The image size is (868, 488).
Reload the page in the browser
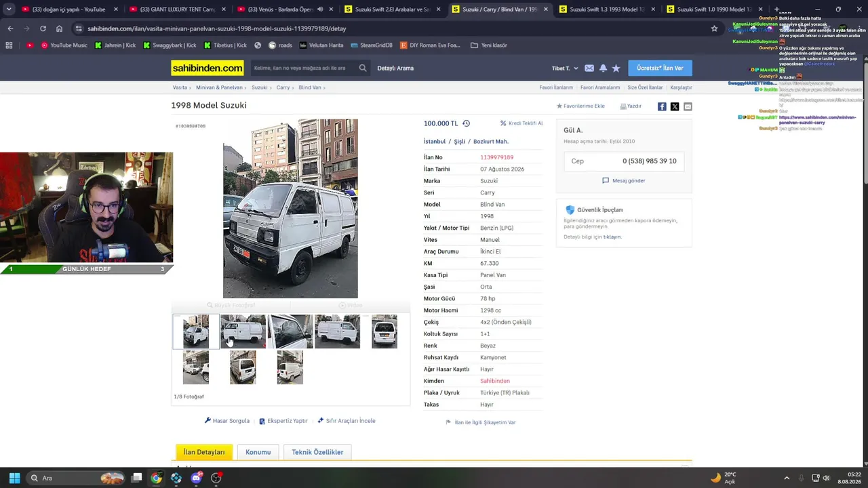43,28
